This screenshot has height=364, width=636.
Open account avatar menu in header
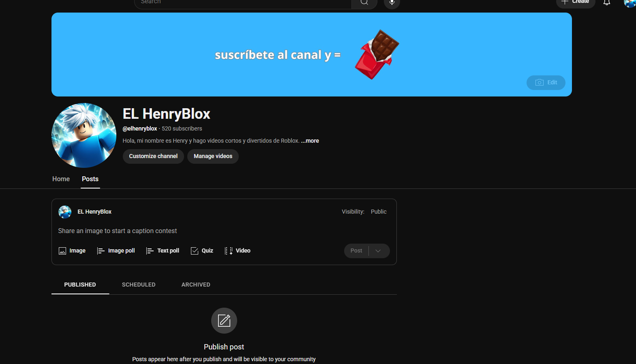(630, 3)
